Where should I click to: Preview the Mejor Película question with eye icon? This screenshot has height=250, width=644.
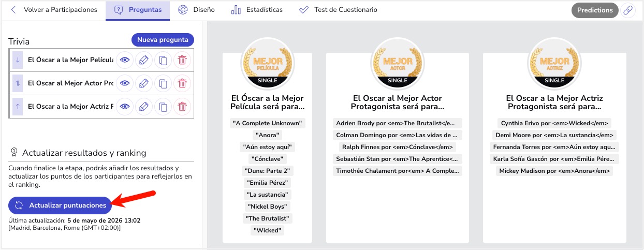(124, 60)
